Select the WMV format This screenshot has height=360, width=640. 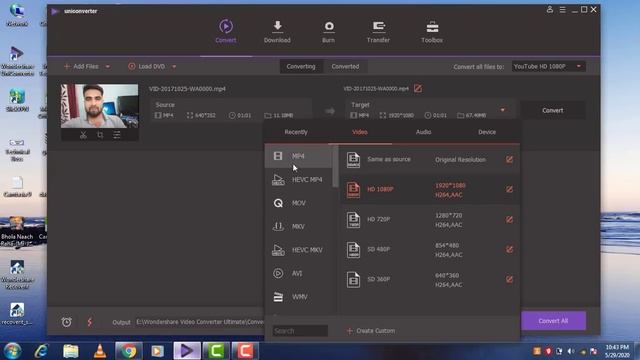(x=299, y=297)
